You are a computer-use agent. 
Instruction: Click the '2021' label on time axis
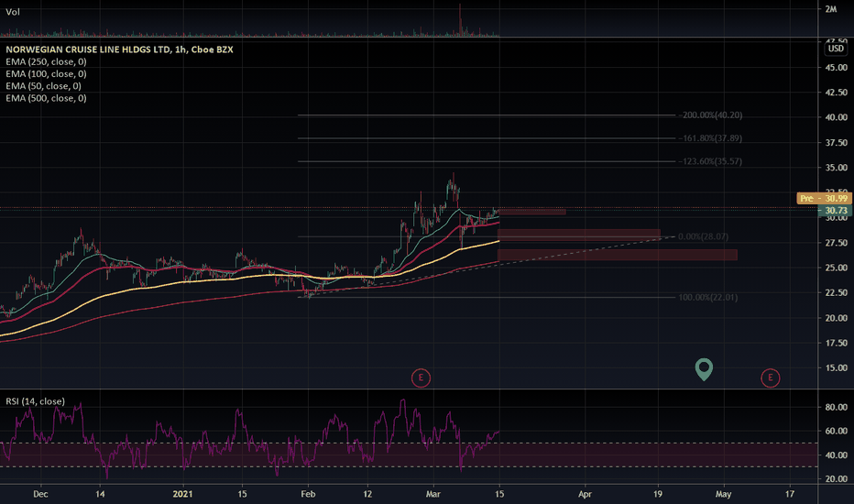(182, 494)
